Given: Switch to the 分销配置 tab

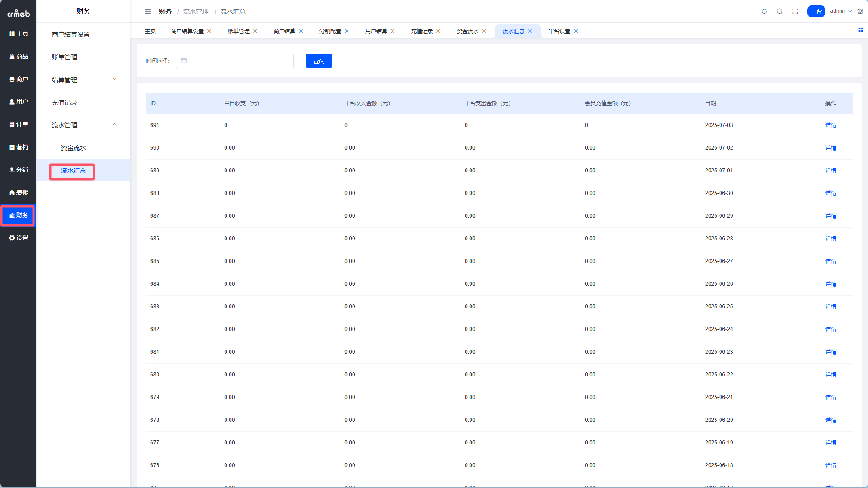Looking at the screenshot, I should [330, 31].
